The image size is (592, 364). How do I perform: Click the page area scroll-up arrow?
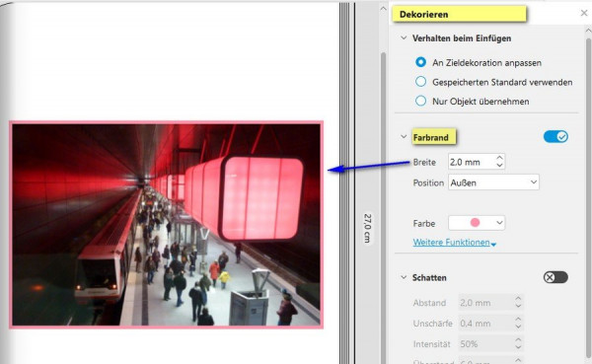point(383,8)
